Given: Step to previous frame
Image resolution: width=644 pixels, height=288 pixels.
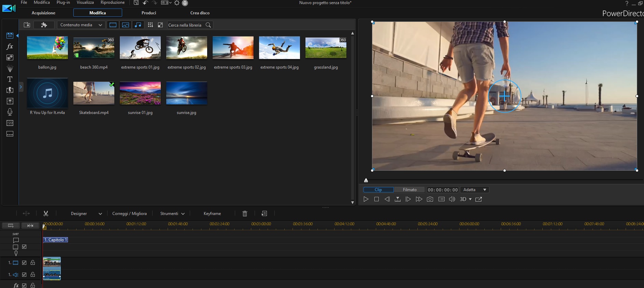Looking at the screenshot, I should pyautogui.click(x=387, y=199).
